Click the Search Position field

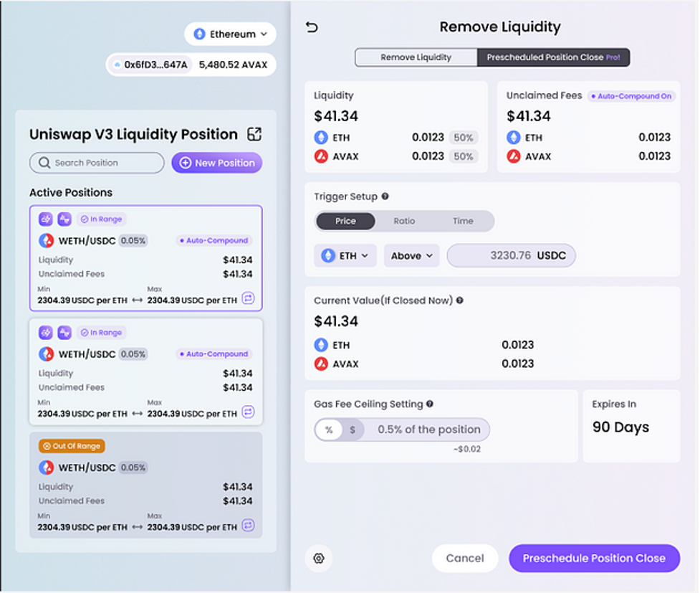click(x=97, y=163)
